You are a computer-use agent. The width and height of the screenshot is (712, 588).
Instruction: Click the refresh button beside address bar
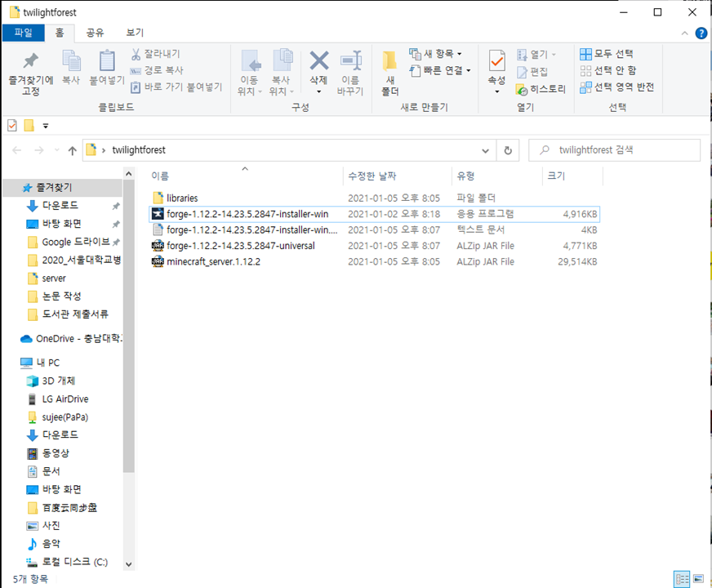(508, 150)
